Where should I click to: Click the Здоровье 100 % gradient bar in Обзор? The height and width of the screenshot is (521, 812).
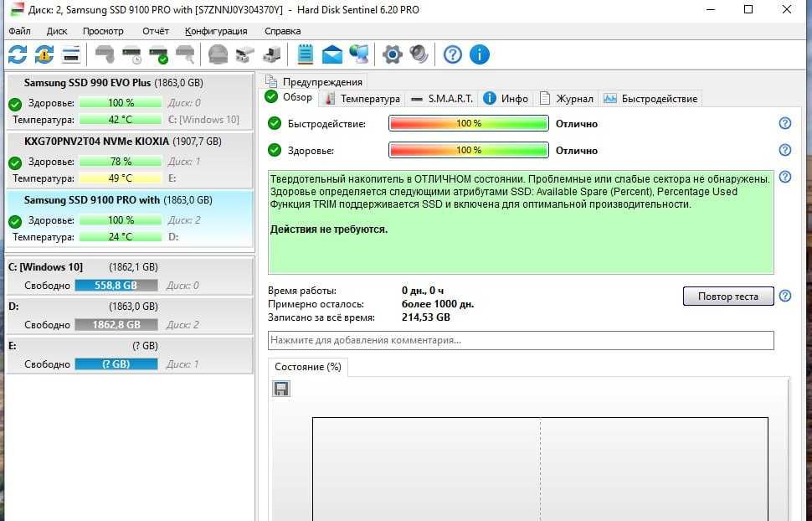[x=469, y=150]
